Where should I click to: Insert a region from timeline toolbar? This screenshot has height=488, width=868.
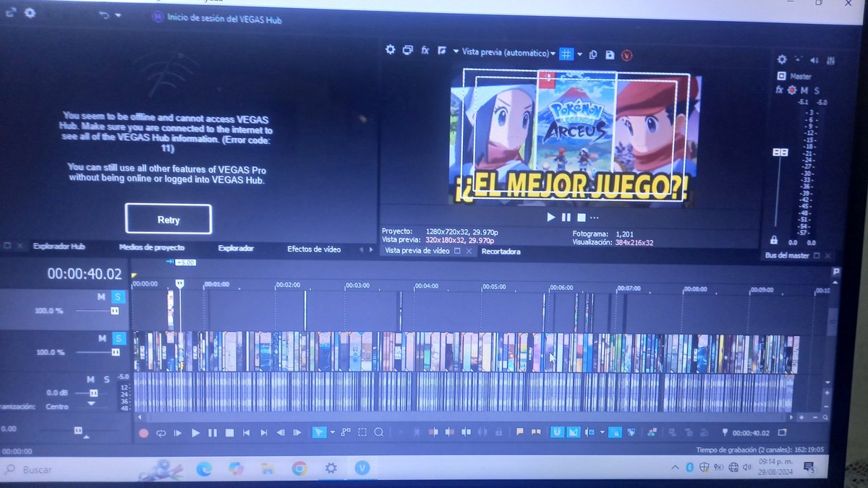click(x=536, y=432)
